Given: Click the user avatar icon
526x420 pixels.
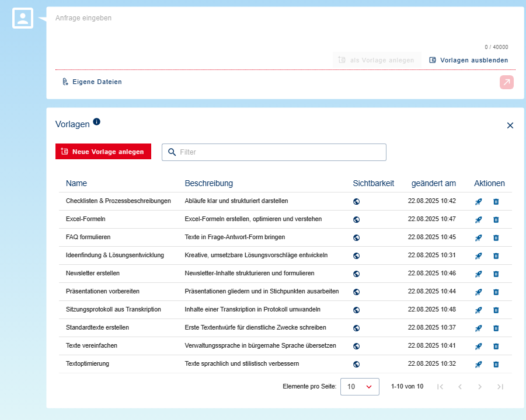Looking at the screenshot, I should (23, 18).
